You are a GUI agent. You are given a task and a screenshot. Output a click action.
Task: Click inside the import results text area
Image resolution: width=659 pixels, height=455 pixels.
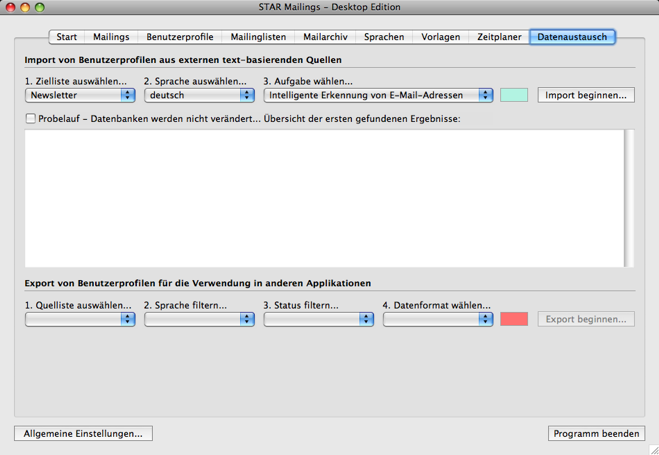(324, 198)
